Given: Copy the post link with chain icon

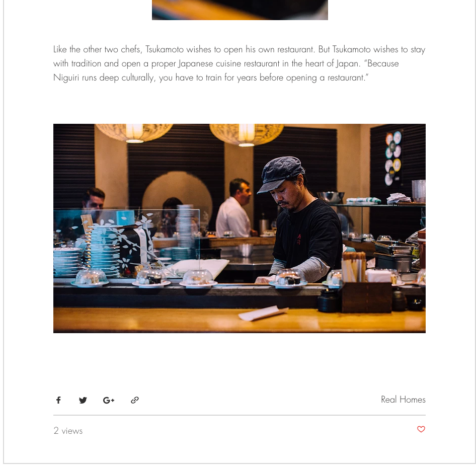Looking at the screenshot, I should click(135, 400).
